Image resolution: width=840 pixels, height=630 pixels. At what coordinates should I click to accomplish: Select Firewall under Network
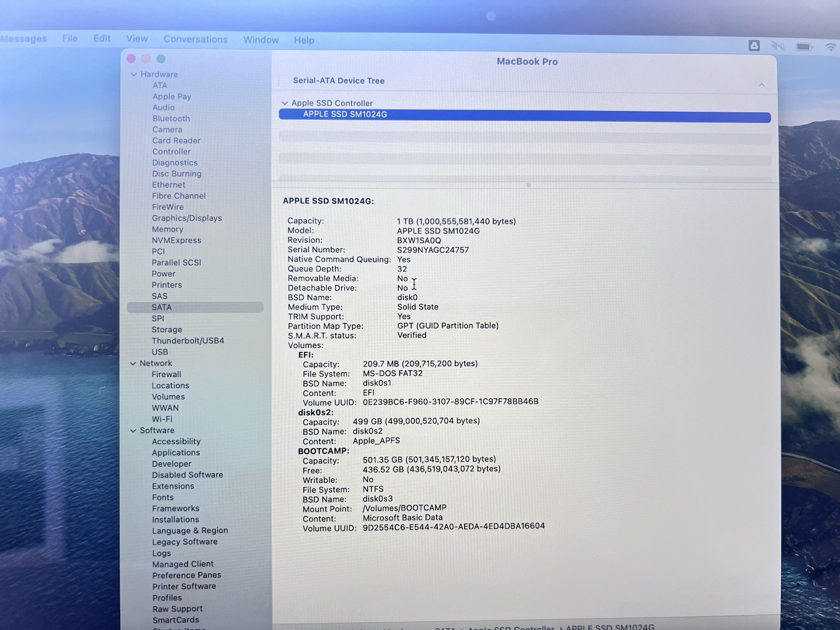tap(166, 374)
